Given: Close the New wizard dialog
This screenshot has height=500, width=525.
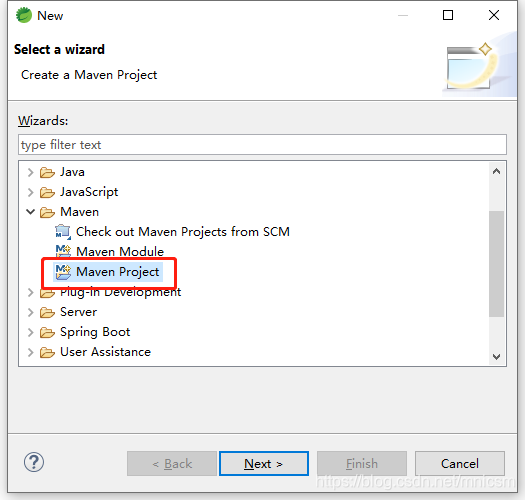Looking at the screenshot, I should pos(494,15).
